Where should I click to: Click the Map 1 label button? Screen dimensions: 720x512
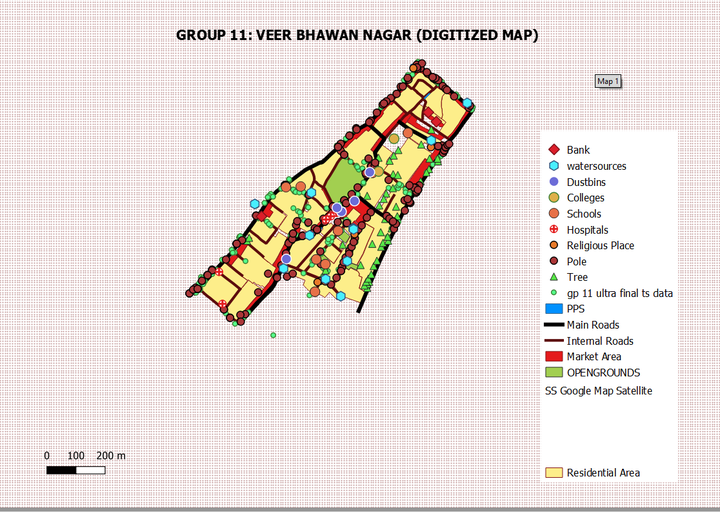(608, 81)
